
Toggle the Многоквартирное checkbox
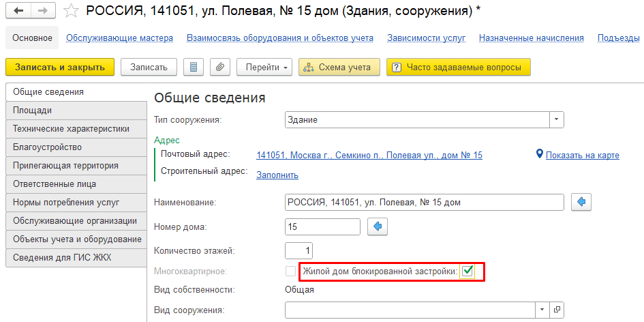point(291,272)
